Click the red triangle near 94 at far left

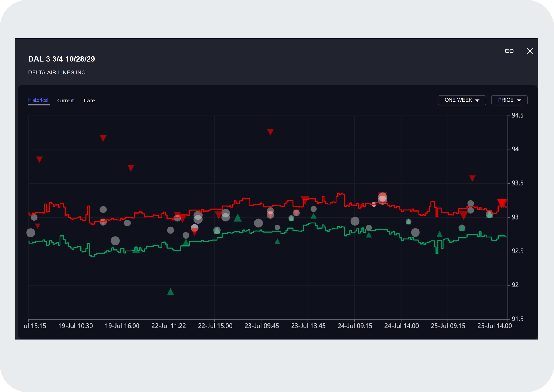[x=39, y=159]
